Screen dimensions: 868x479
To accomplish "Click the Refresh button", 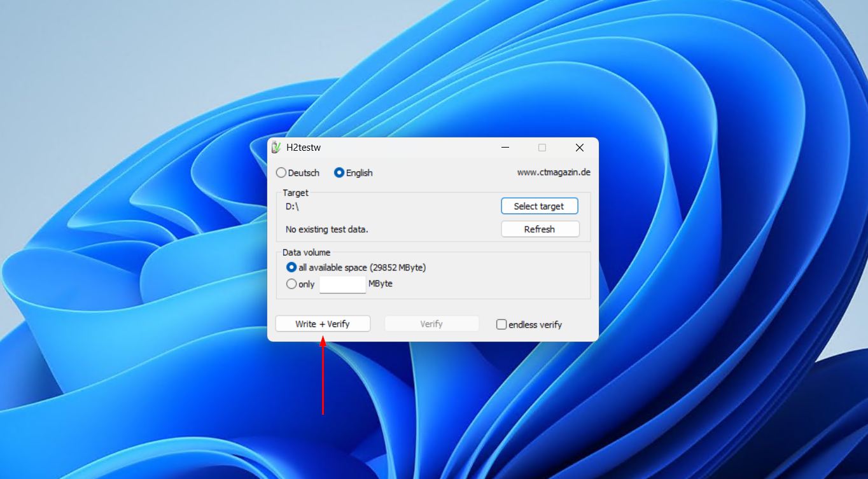I will pos(540,229).
